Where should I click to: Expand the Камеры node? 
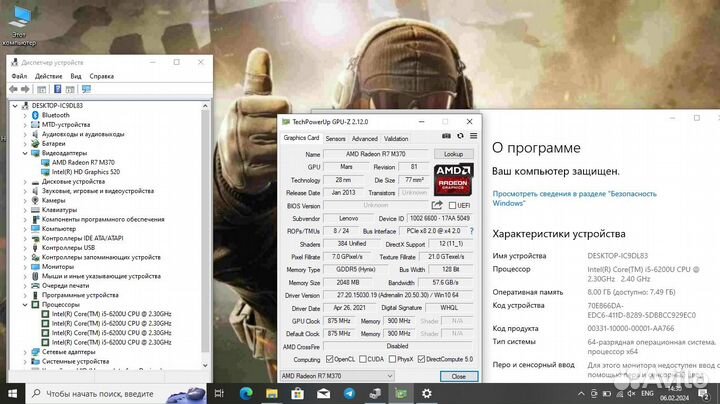pyautogui.click(x=25, y=201)
